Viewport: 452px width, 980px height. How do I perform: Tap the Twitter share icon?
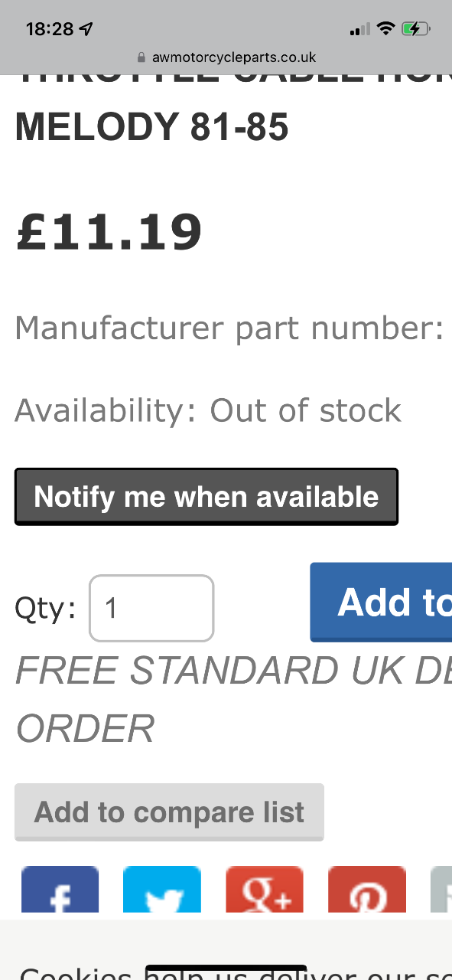pyautogui.click(x=162, y=890)
